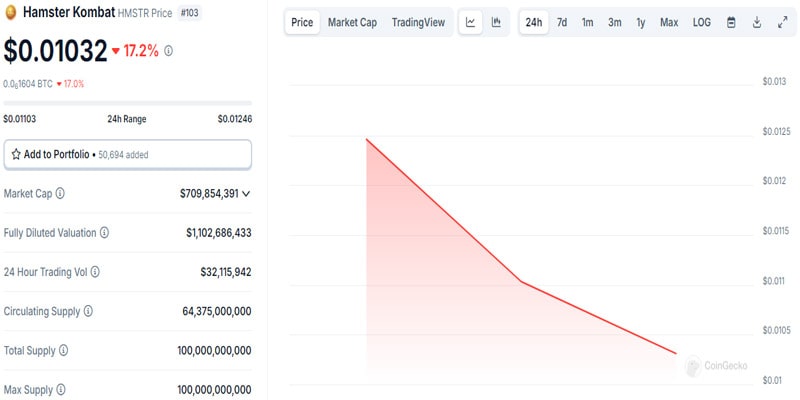Click the 24h Range progress bar
This screenshot has height=400, width=800.
(x=128, y=103)
